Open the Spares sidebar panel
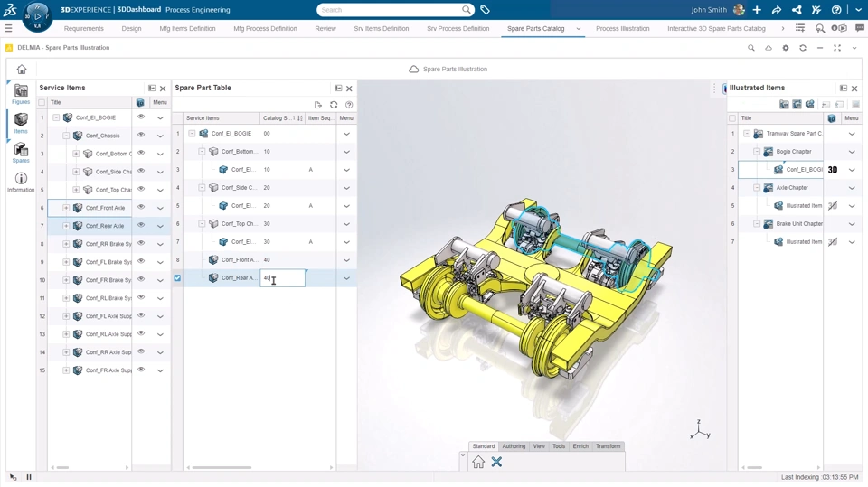The image size is (868, 487). [21, 152]
